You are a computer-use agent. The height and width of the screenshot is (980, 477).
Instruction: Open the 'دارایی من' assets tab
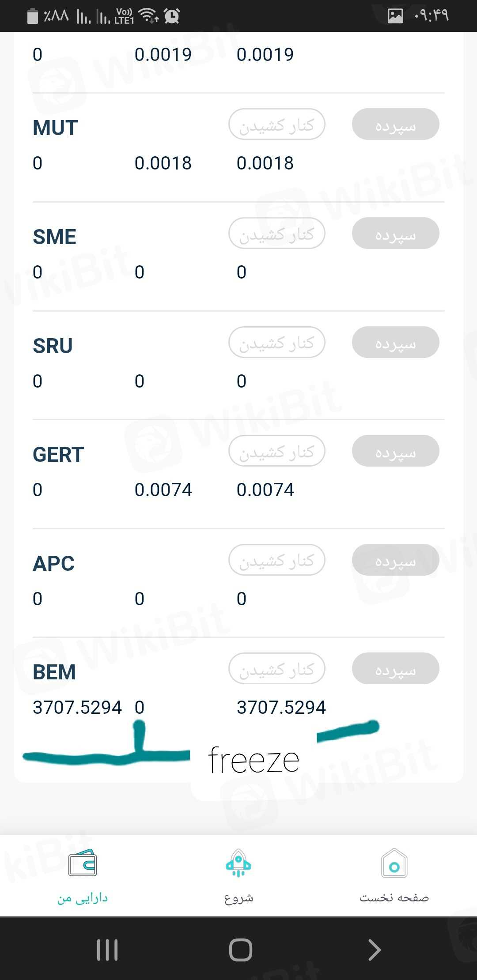coord(83,898)
